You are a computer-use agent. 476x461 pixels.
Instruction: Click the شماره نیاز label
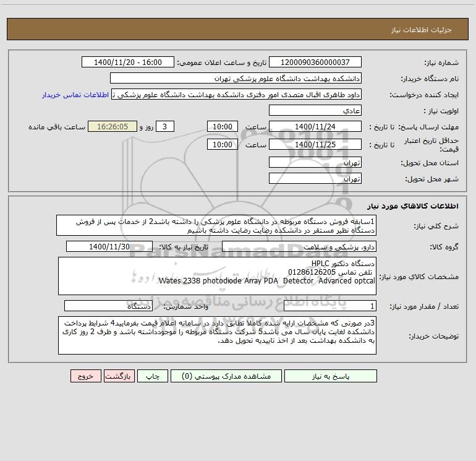[x=441, y=63]
